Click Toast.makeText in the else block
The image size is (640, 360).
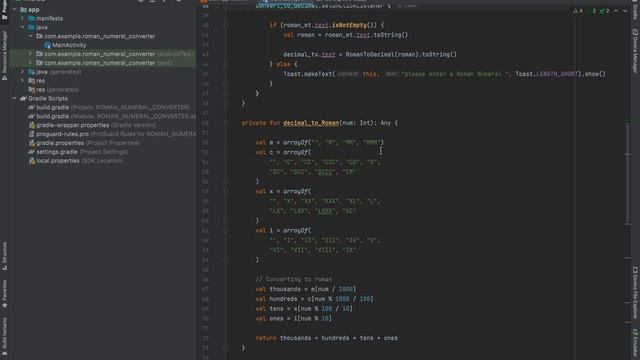point(309,74)
